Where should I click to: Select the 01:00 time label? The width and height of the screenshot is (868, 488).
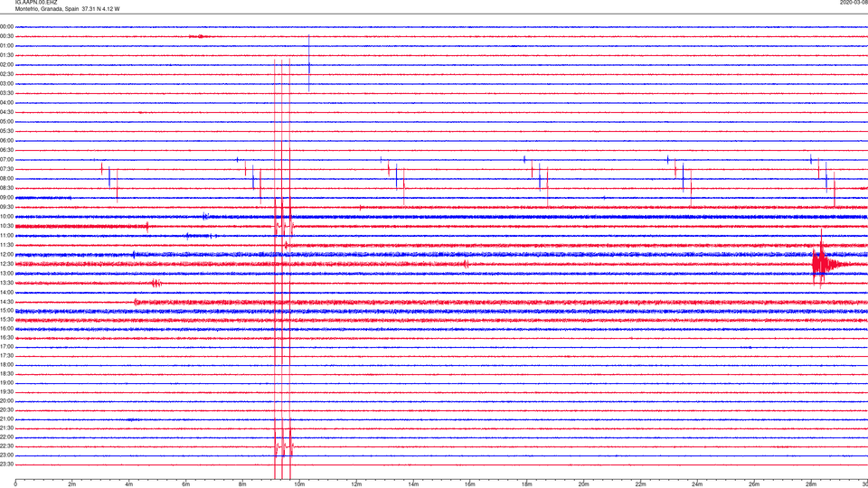click(6, 46)
